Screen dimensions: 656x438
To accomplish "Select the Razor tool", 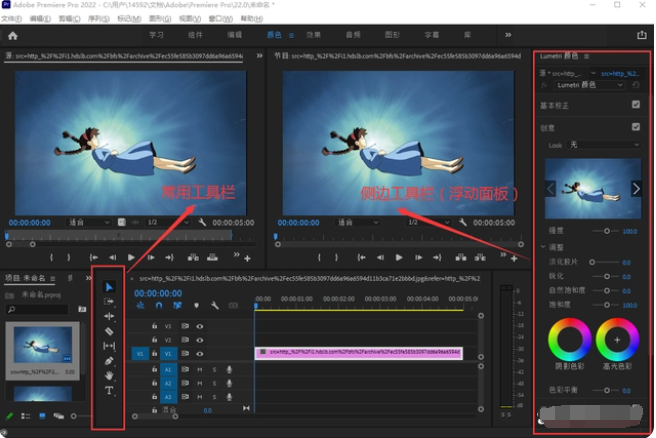I will coord(109,331).
